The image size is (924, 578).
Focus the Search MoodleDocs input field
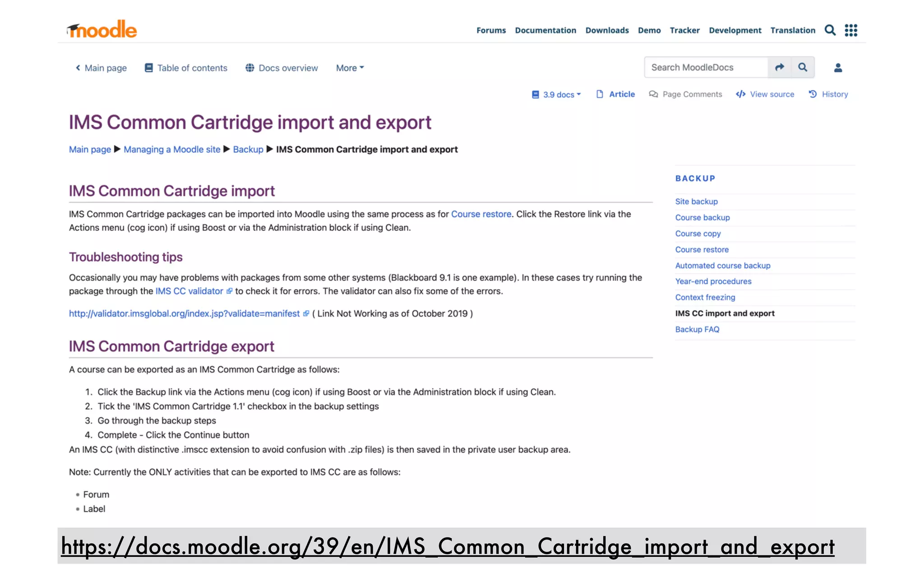click(706, 67)
